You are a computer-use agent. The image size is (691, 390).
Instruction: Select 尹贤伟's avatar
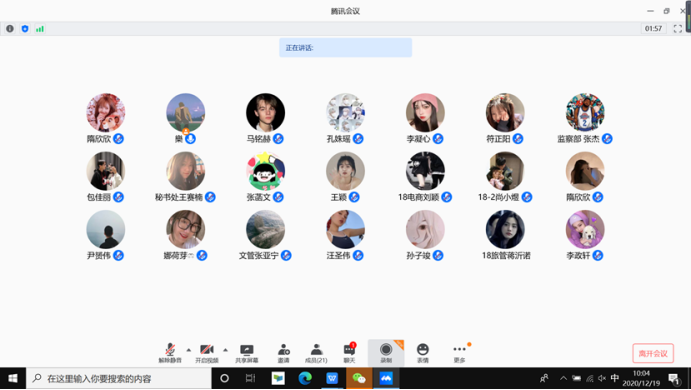click(x=106, y=230)
